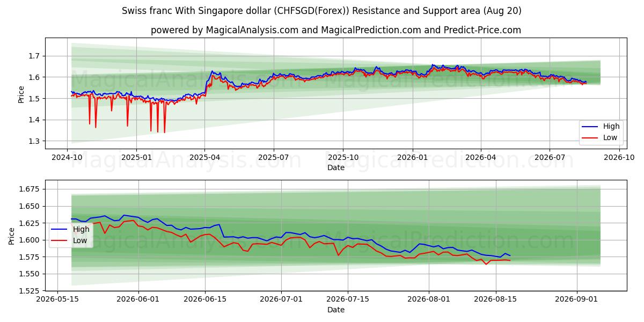Click 'High' in the lower chart legend
644x322 pixels.
(81, 229)
